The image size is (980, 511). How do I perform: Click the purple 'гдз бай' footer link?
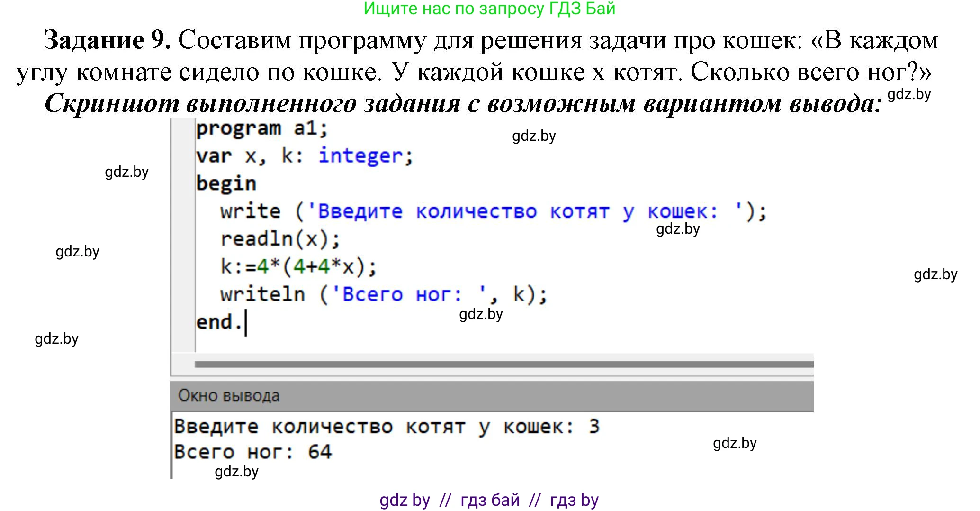point(490,500)
